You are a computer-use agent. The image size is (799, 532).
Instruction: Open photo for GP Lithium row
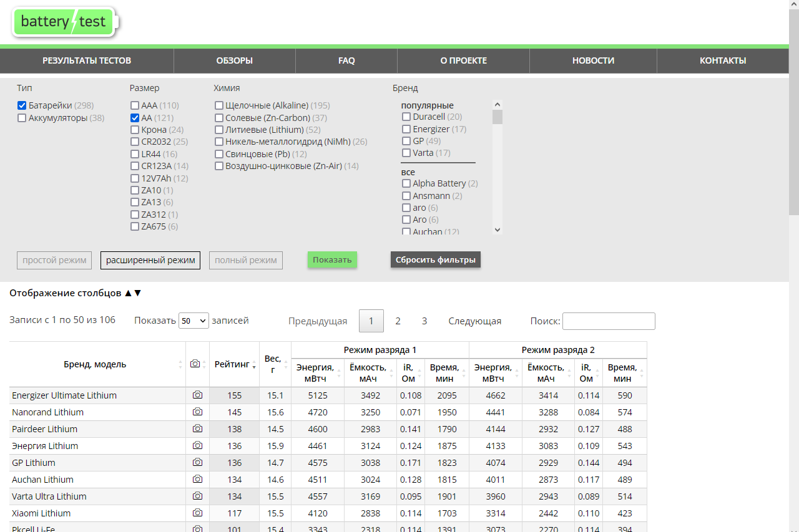tap(197, 463)
